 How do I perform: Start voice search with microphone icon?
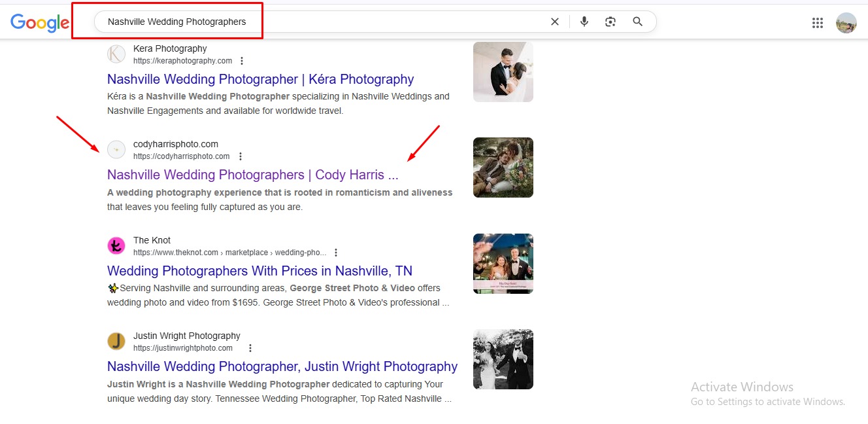584,22
